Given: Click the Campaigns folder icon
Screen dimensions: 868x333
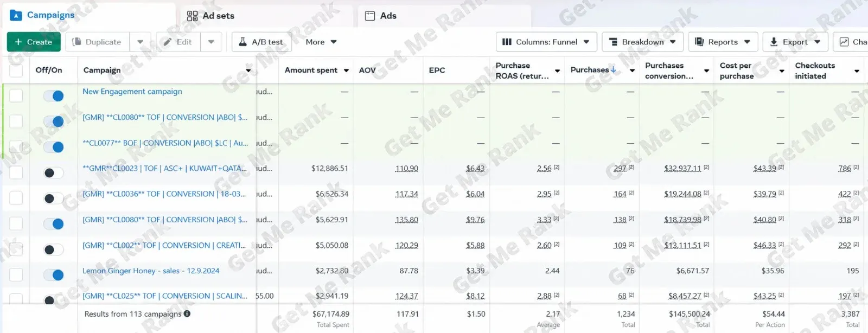Looking at the screenshot, I should [16, 15].
